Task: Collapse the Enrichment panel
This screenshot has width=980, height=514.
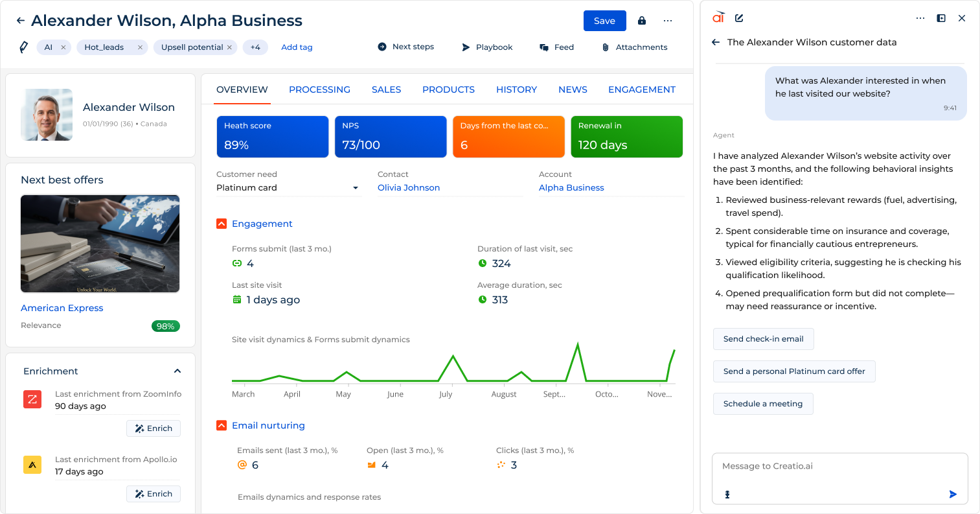Action: click(x=177, y=371)
